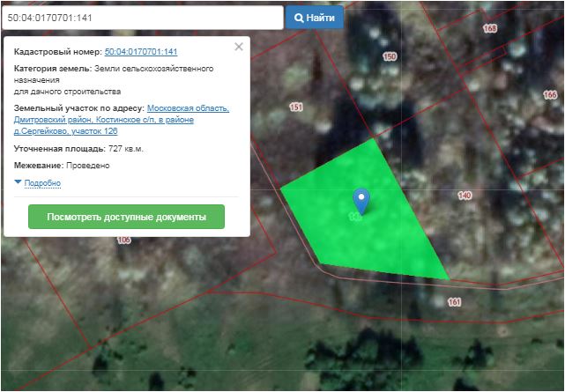Click parcel label 161 below green plot
Screen dimensions: 565x392
pyautogui.click(x=454, y=302)
